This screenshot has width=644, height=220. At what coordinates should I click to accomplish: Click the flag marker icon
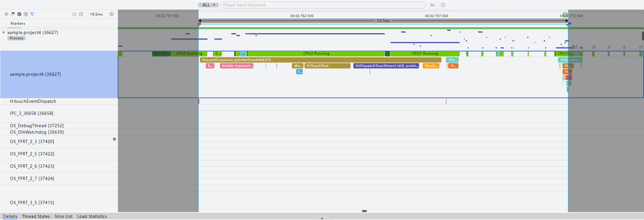coord(13,14)
